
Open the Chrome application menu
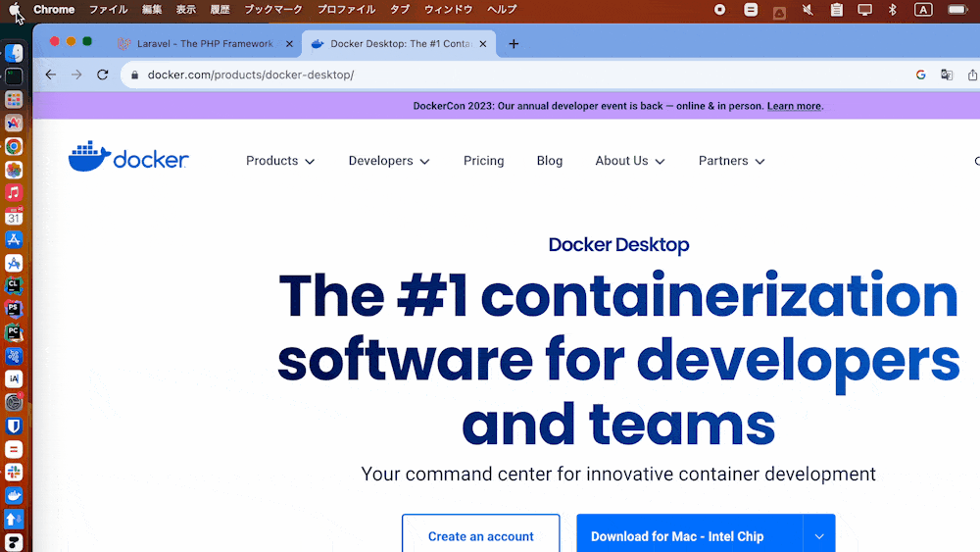pos(54,10)
